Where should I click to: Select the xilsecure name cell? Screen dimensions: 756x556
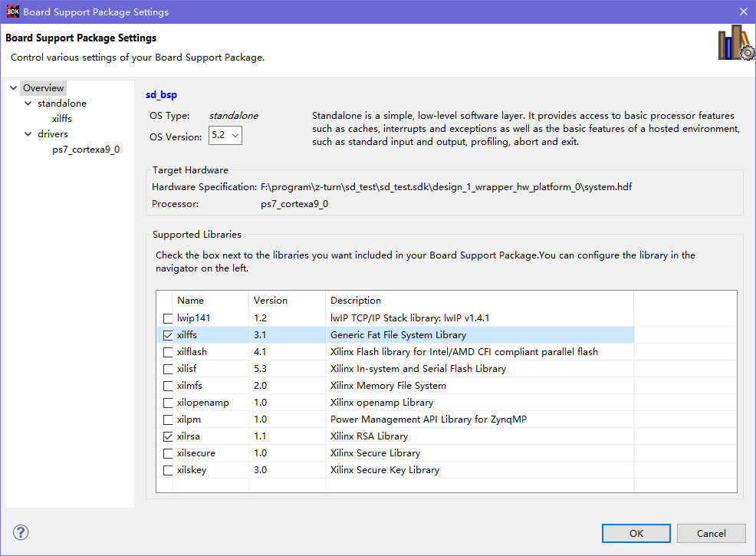click(196, 453)
